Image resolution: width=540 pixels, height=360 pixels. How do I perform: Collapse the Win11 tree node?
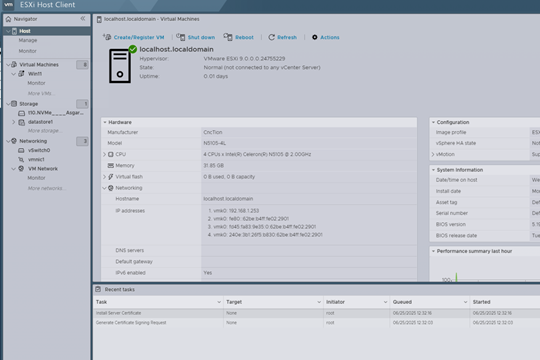tap(14, 74)
